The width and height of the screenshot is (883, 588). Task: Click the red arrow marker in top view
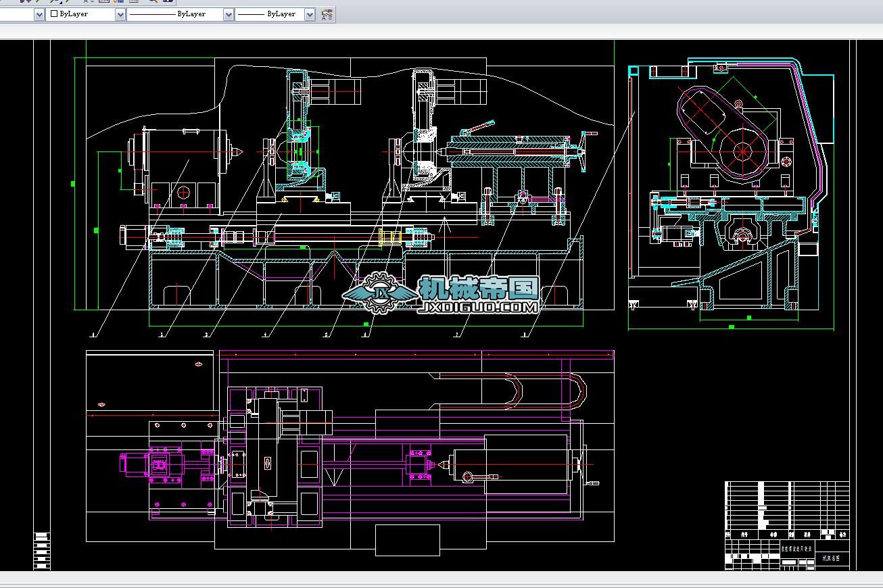(198, 364)
